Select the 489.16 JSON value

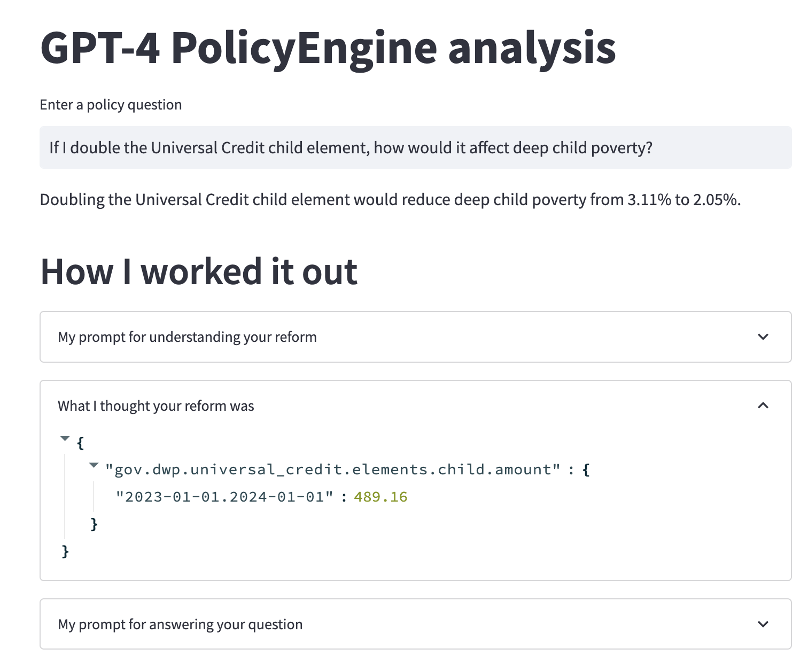pos(380,497)
